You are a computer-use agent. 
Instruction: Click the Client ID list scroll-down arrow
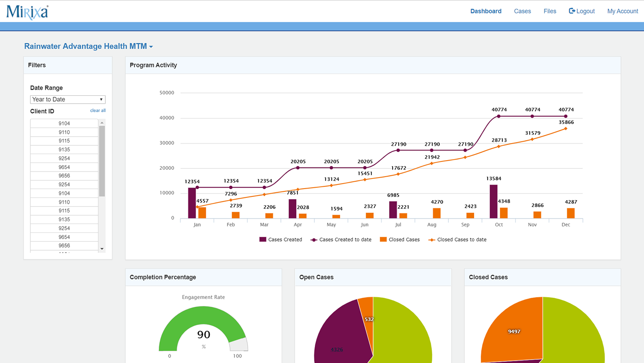click(102, 249)
